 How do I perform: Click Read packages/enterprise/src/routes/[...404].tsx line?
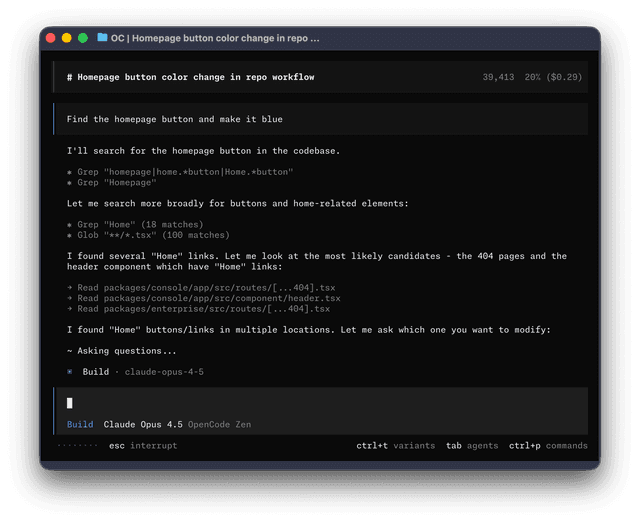pos(198,309)
